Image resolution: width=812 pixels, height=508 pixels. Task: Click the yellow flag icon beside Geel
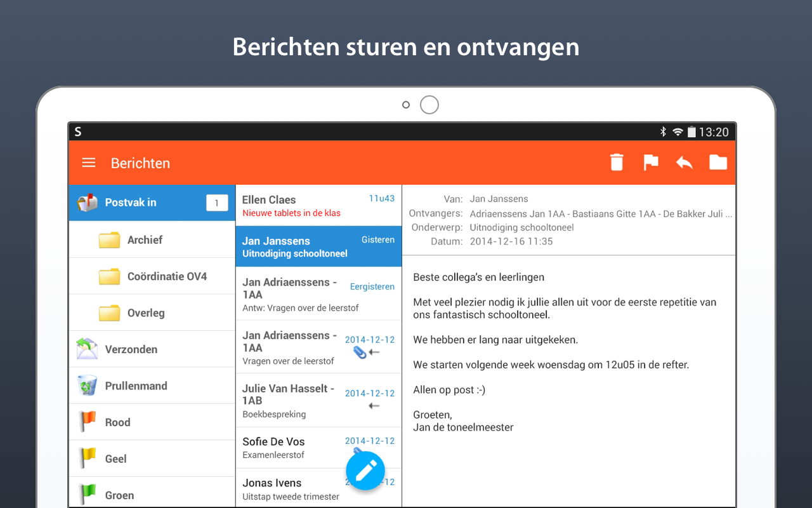[87, 458]
